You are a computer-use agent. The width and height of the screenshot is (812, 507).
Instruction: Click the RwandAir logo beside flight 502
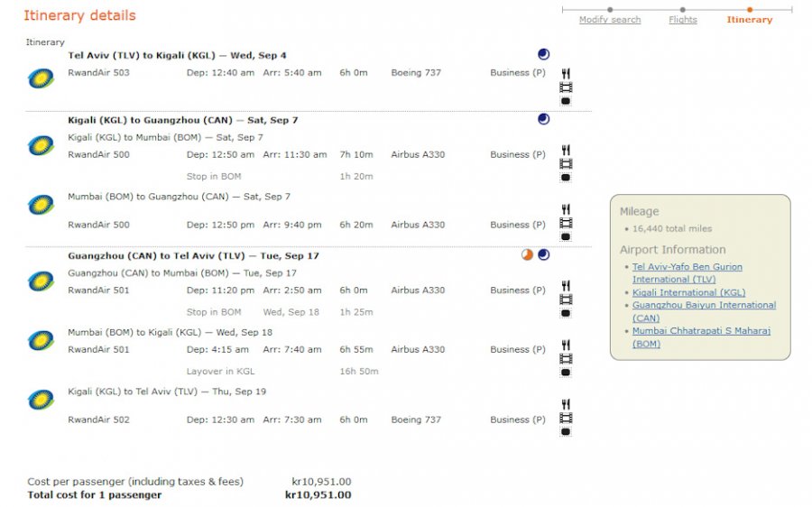(41, 400)
